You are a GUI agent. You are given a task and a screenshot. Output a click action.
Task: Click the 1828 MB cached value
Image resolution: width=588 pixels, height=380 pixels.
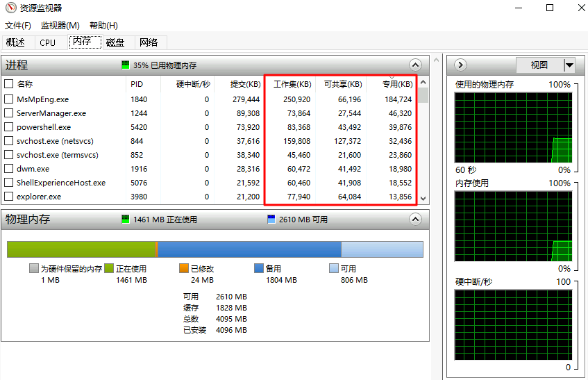tap(231, 308)
